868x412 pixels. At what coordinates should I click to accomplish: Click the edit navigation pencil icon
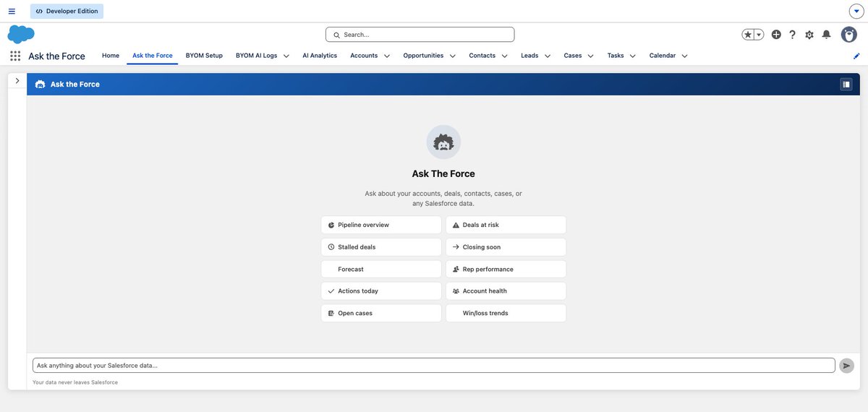856,56
